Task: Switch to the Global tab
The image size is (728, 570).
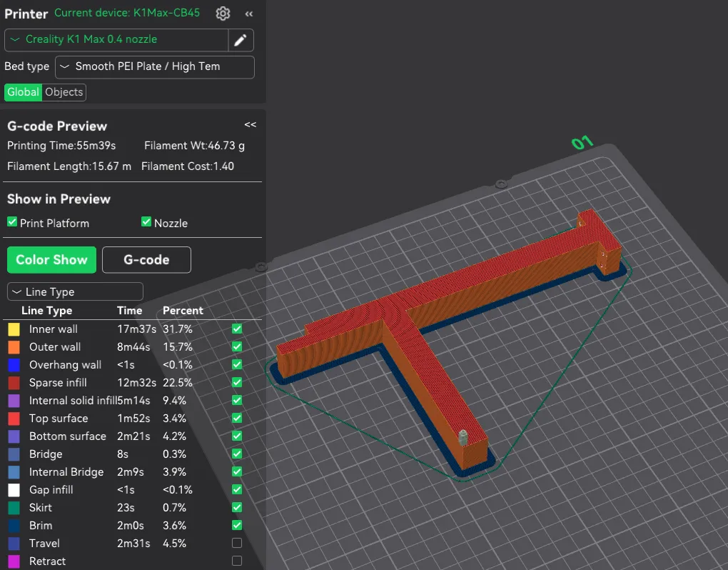Action: pyautogui.click(x=23, y=92)
